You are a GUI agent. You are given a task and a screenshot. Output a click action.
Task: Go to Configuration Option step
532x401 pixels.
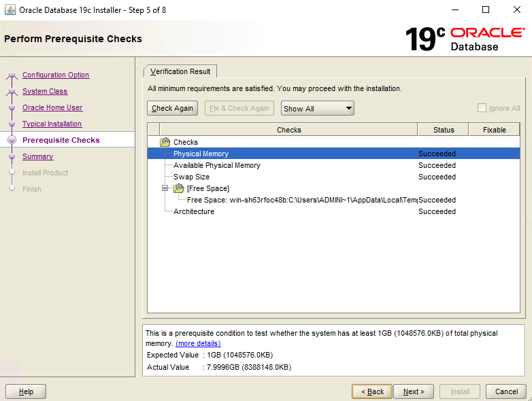point(56,75)
